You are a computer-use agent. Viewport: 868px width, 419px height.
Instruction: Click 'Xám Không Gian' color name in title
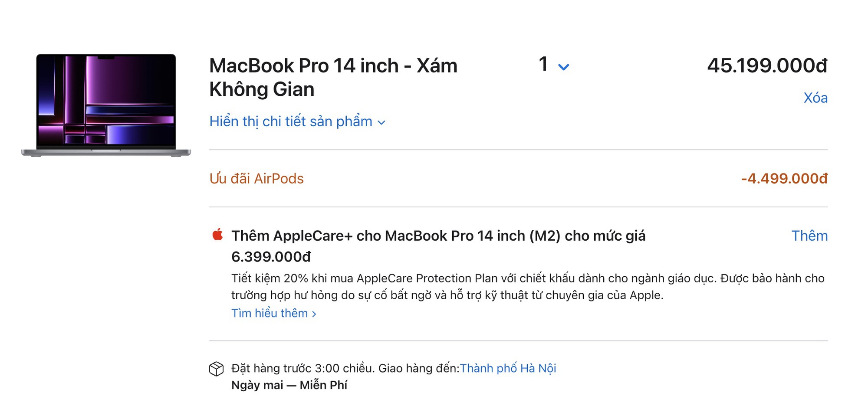point(262,89)
